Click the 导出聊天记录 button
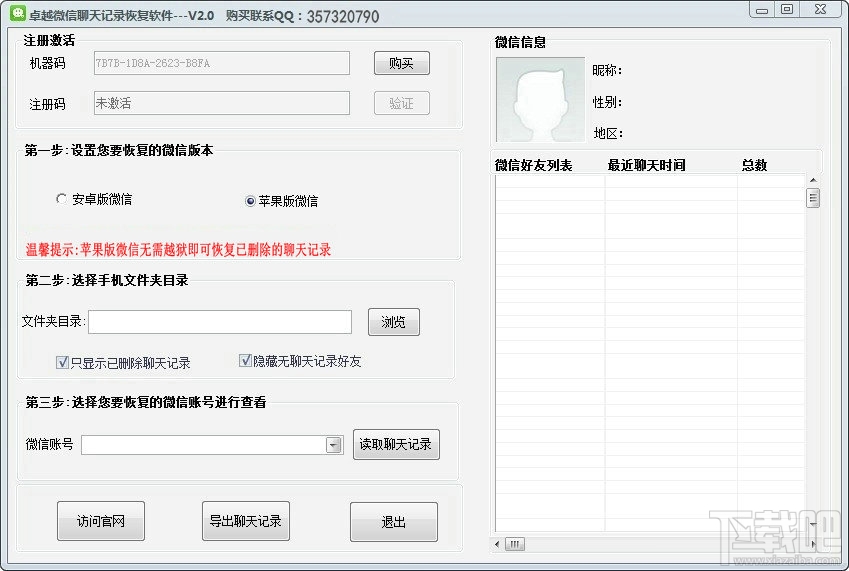This screenshot has width=849, height=571. click(x=246, y=521)
